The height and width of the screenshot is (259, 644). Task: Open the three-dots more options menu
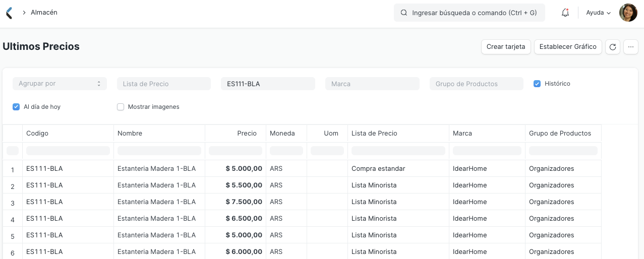[631, 47]
